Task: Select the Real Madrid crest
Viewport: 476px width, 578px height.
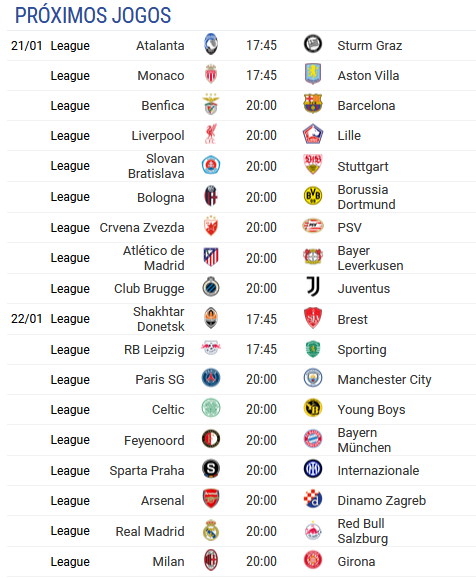Action: pyautogui.click(x=211, y=530)
